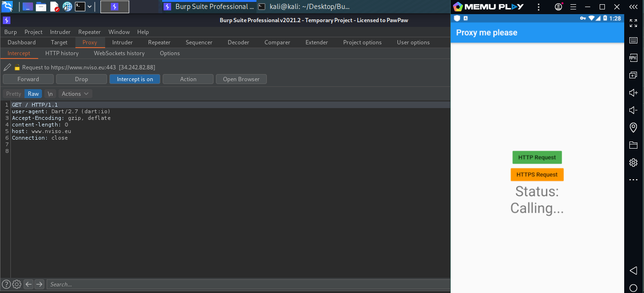
Task: Click the file manager icon in the Kali panel
Action: [x=41, y=7]
